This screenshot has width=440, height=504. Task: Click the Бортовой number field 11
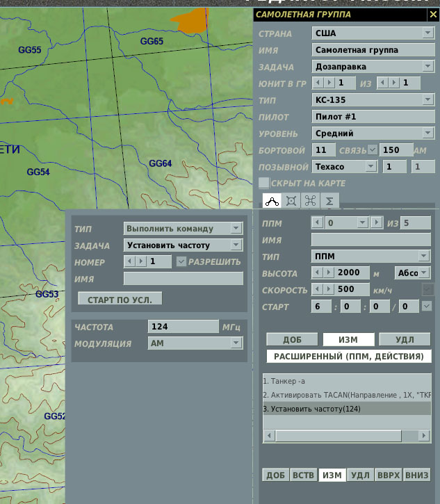[324, 149]
